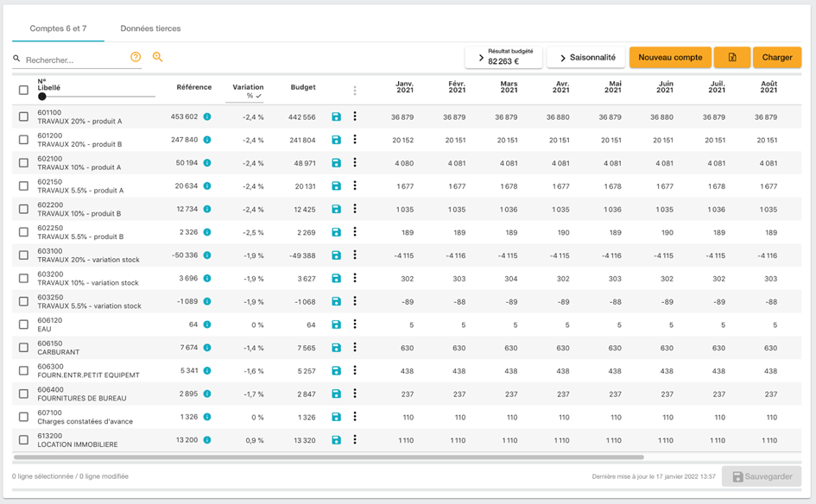
Task: Click the save icon for account 601100
Action: tap(336, 117)
